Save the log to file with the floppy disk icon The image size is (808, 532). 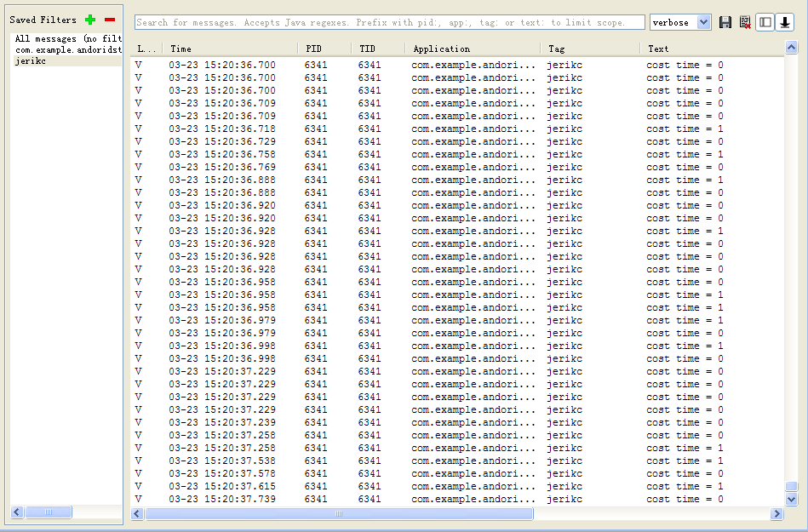click(x=725, y=22)
